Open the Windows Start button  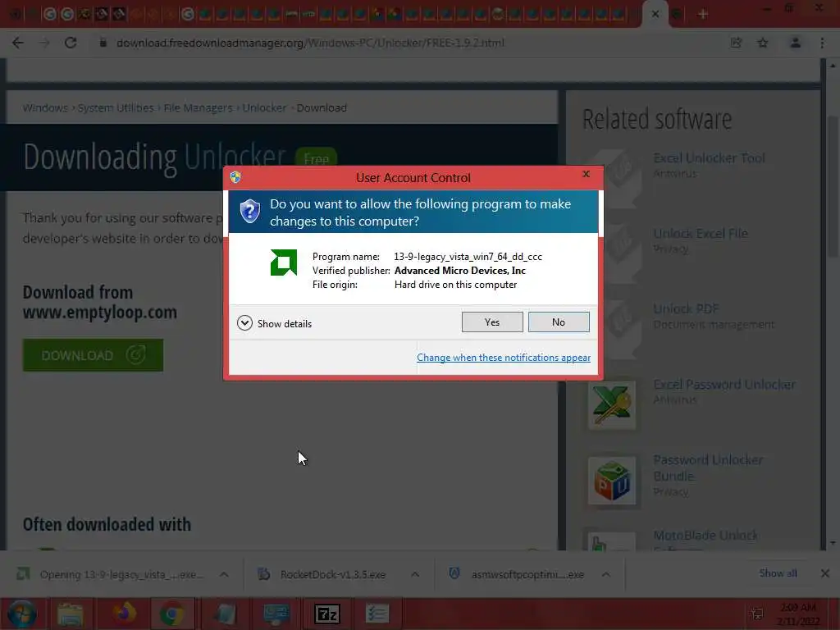coord(22,614)
